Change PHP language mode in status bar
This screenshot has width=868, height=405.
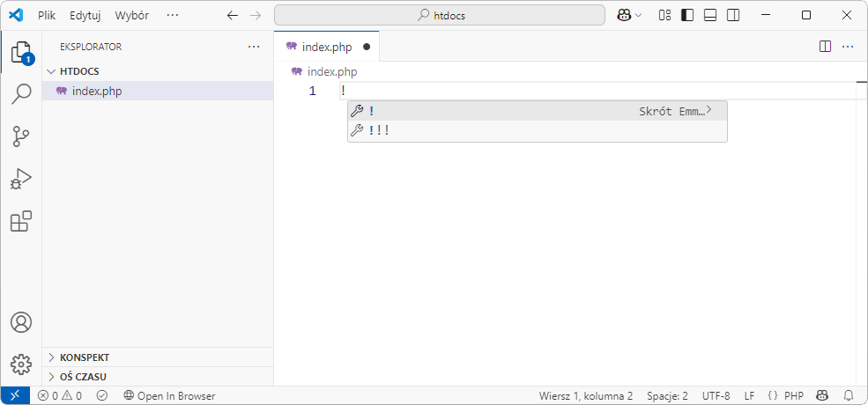[786, 396]
